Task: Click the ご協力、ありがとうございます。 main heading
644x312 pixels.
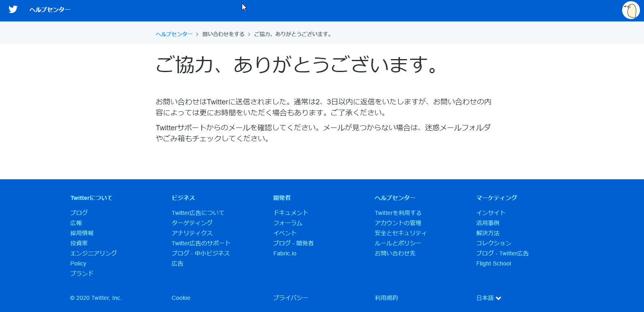Action: (x=297, y=65)
